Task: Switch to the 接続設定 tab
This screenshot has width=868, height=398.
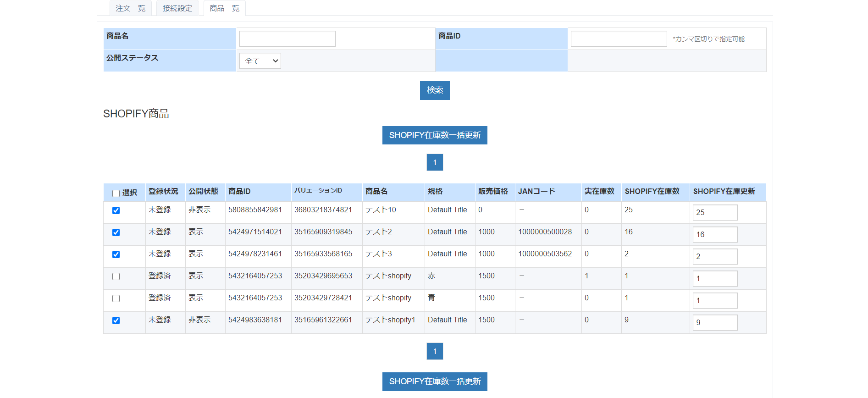Action: click(x=177, y=8)
